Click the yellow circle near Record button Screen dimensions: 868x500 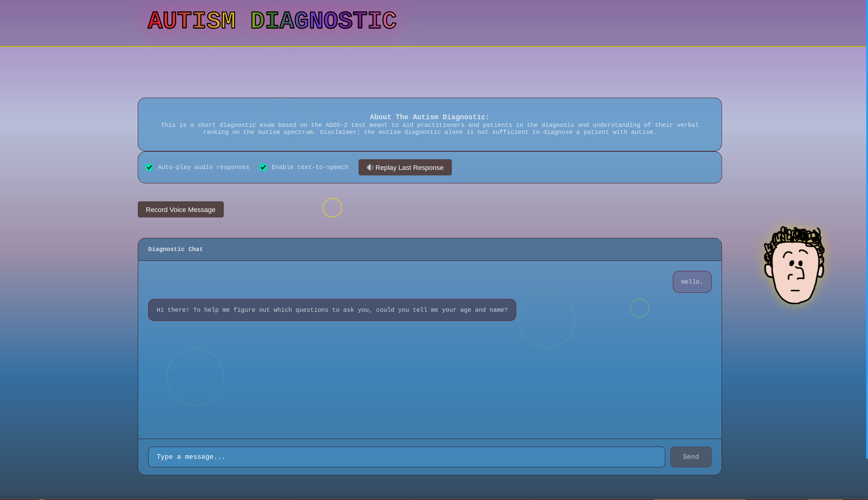coord(332,208)
